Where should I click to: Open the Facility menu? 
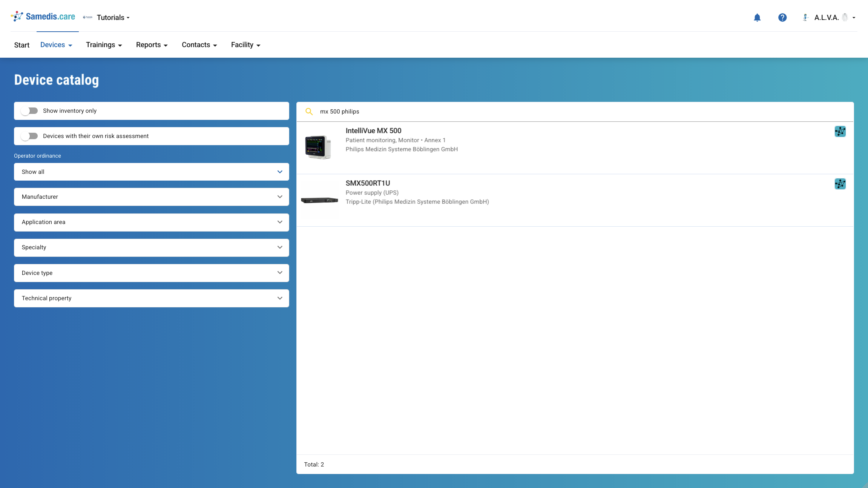[x=246, y=45]
